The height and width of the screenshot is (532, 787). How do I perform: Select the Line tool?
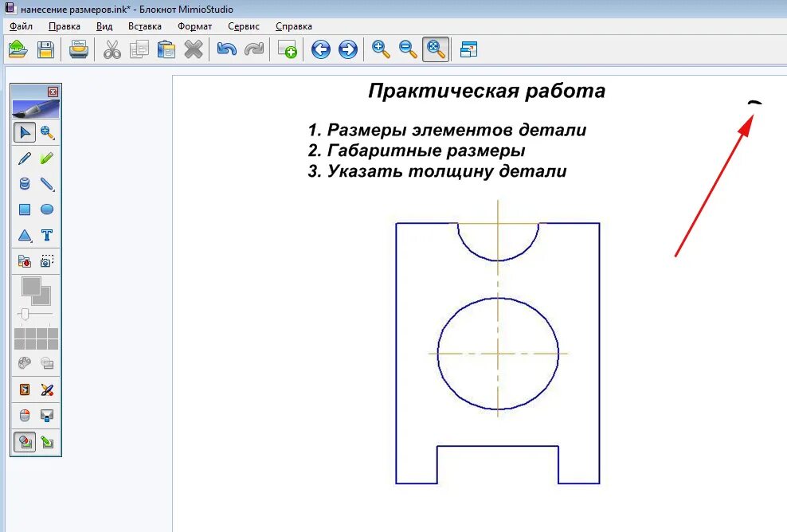point(47,184)
